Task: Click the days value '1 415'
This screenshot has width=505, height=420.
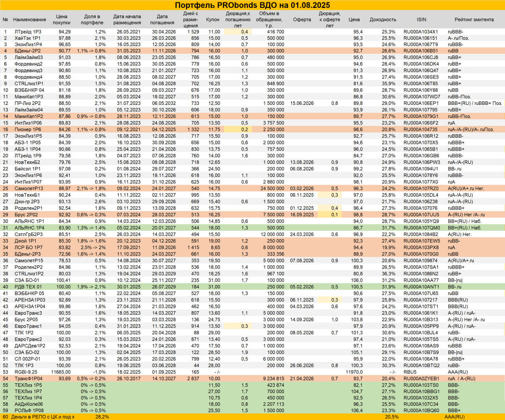Action: point(193,247)
